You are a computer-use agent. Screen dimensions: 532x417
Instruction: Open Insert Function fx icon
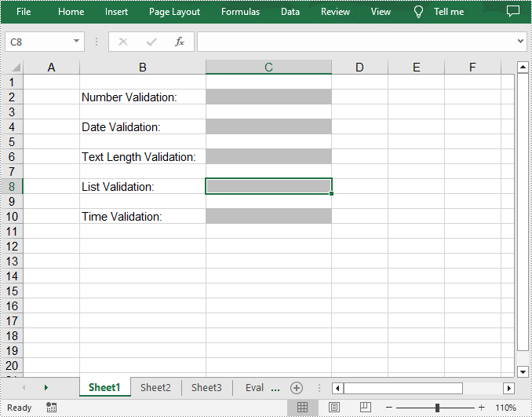180,42
